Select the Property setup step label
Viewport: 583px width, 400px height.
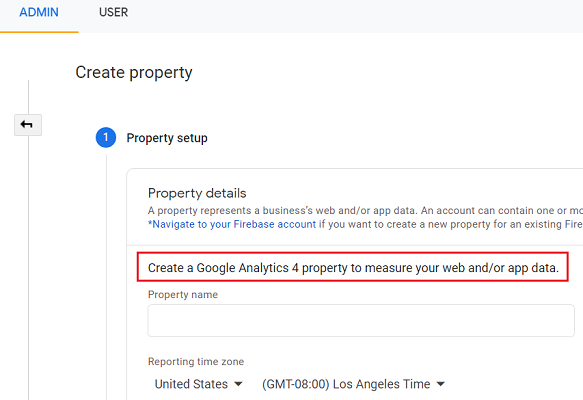167,138
